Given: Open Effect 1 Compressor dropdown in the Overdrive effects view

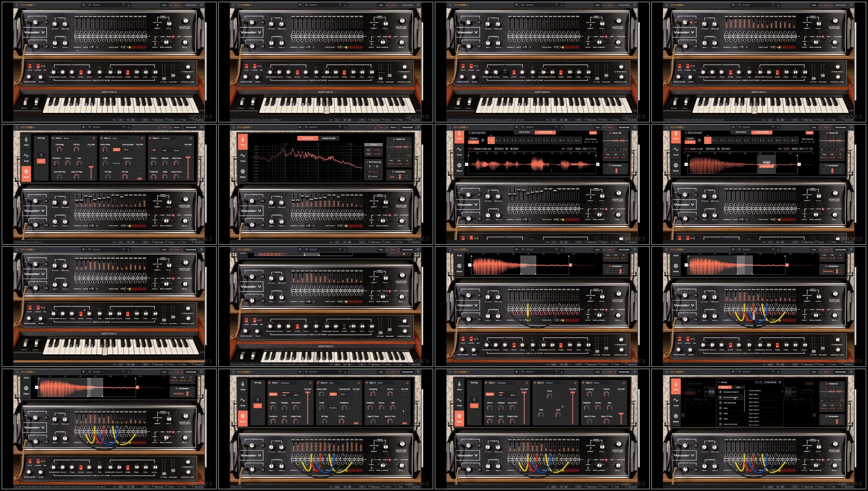Looking at the screenshot, I should point(505,383).
